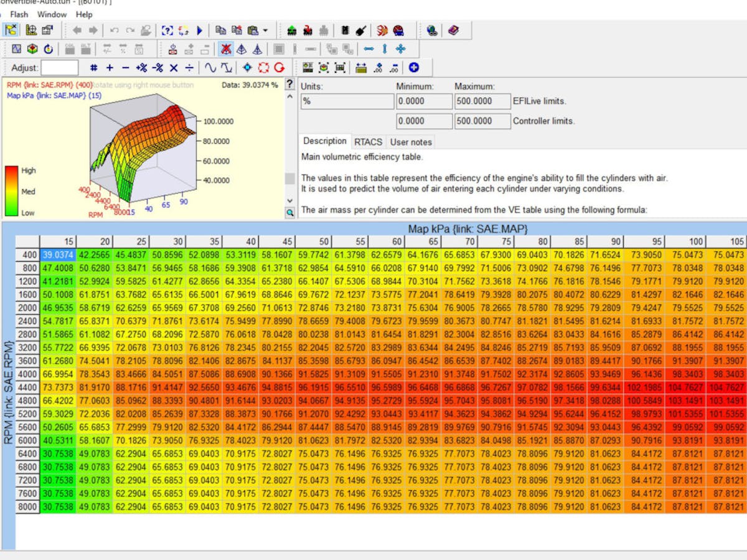Select the 4400 RPM row header

pos(28,386)
